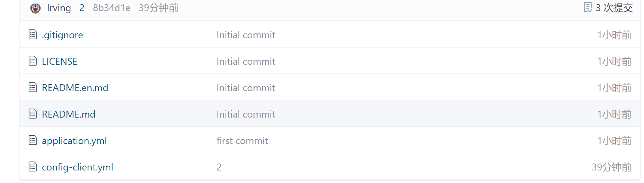Click the README.md file icon
The width and height of the screenshot is (644, 183).
point(33,114)
